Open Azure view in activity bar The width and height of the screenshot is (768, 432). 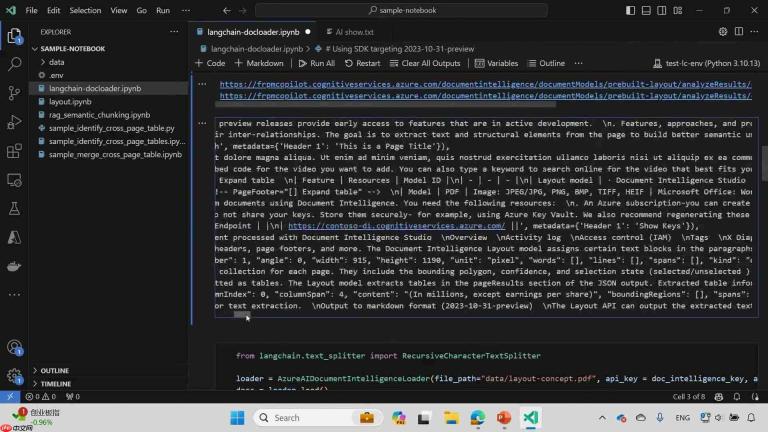tap(14, 238)
